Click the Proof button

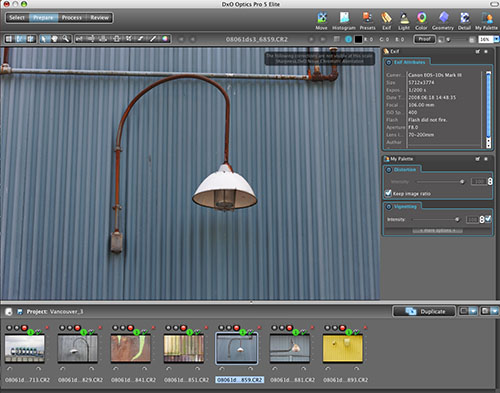[424, 39]
